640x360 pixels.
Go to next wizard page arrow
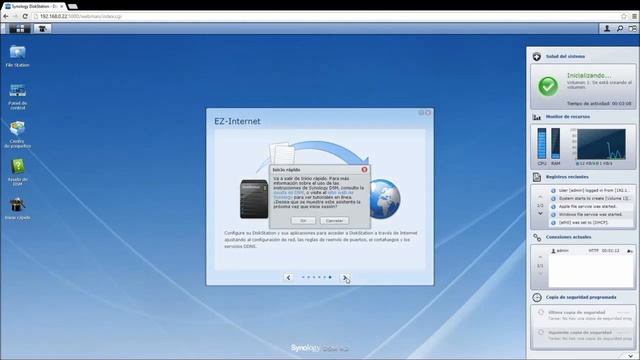345,277
